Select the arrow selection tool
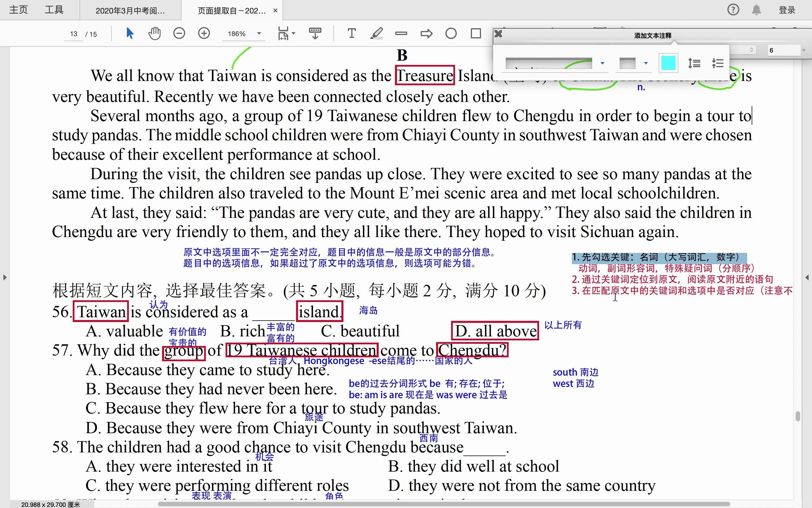This screenshot has height=508, width=812. click(x=130, y=34)
